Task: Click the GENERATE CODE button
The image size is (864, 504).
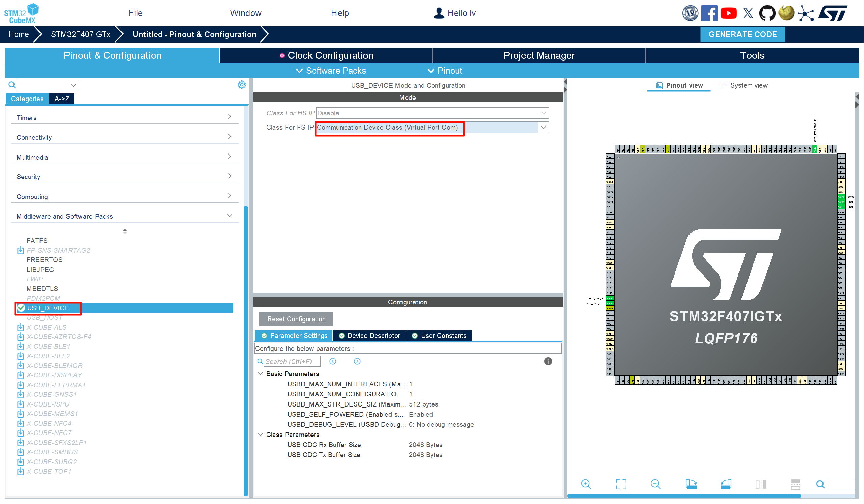Action: 742,34
